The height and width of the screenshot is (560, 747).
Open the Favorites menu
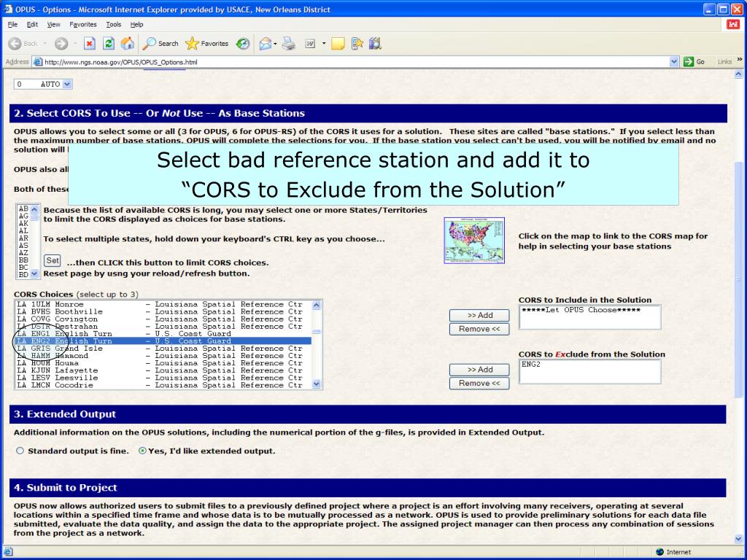pos(83,24)
